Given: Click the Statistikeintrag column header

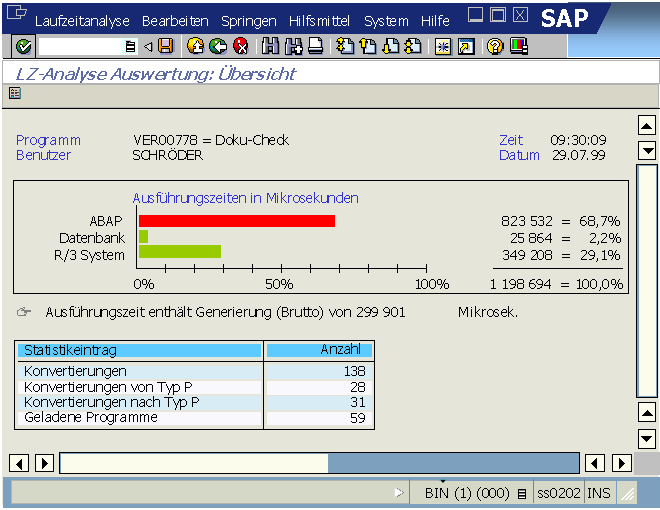Looking at the screenshot, I should 139,350.
